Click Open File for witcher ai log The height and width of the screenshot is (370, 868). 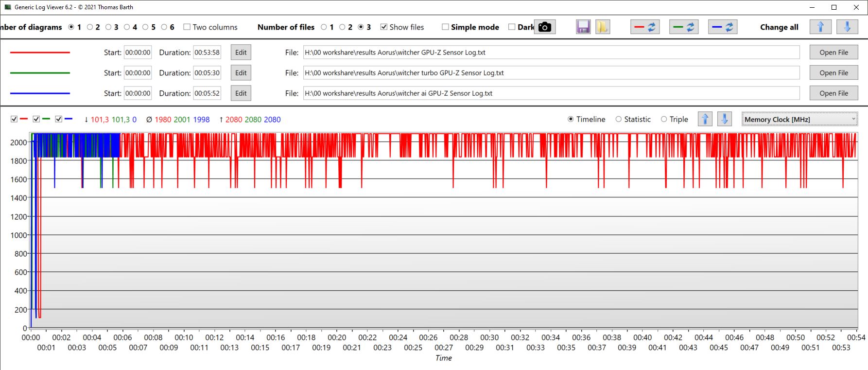(x=833, y=93)
